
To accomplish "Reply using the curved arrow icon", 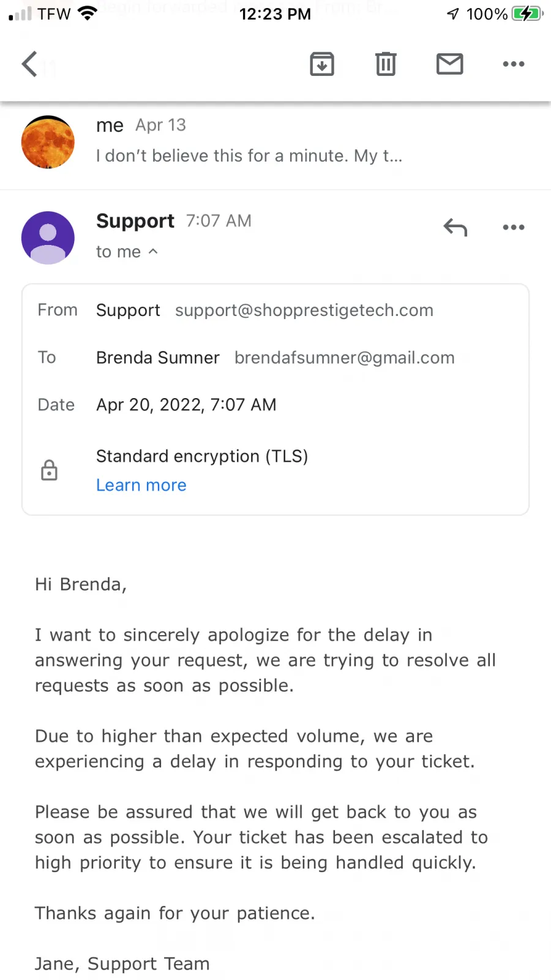I will tap(455, 227).
